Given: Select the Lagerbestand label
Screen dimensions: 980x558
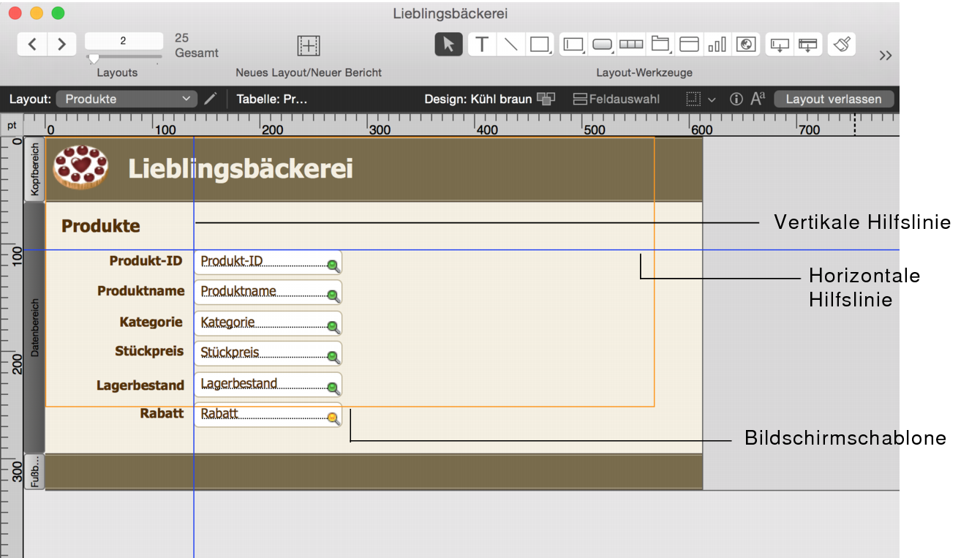Looking at the screenshot, I should 140,385.
